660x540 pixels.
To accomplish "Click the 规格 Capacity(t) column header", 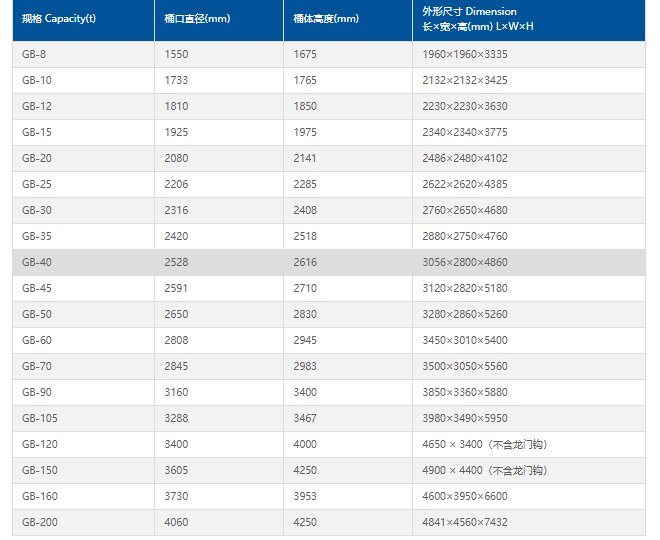I will click(x=83, y=20).
